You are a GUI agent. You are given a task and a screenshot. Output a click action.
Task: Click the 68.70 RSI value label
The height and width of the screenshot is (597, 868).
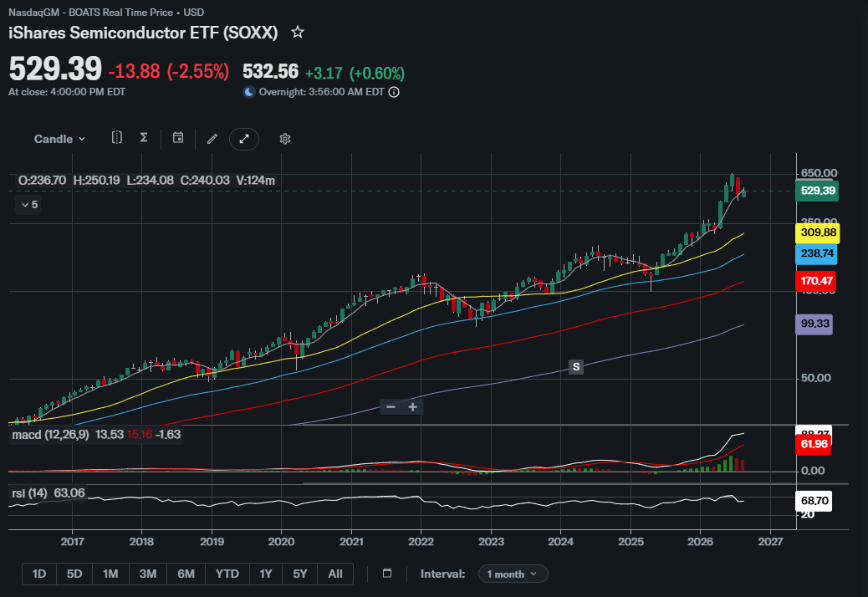[814, 501]
